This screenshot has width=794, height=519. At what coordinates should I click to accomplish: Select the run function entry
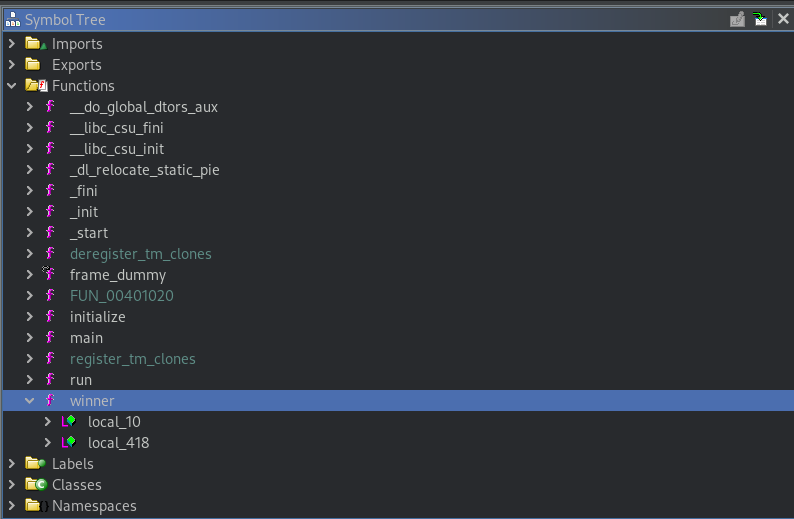(81, 380)
